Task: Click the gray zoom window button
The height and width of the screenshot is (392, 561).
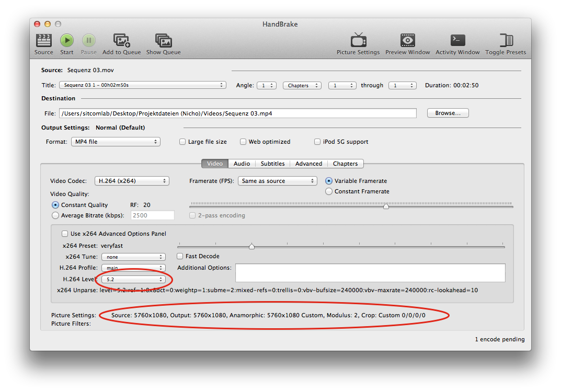Action: pos(58,24)
